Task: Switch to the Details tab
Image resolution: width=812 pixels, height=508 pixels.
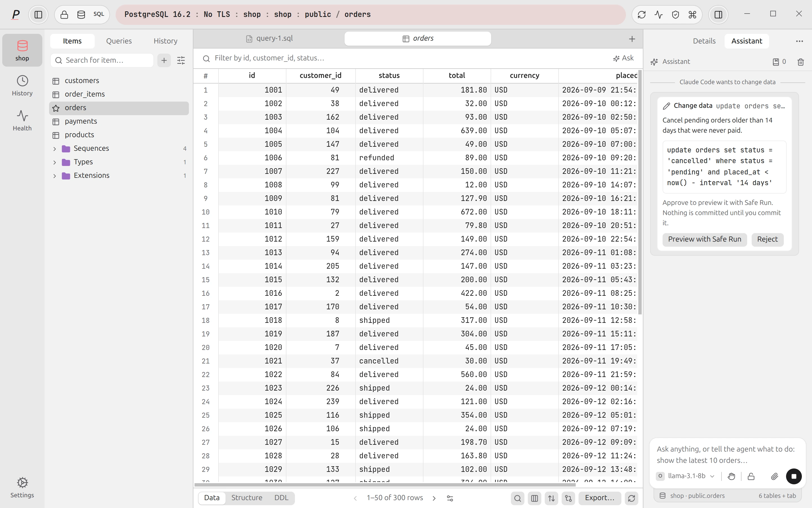Action: tap(704, 41)
